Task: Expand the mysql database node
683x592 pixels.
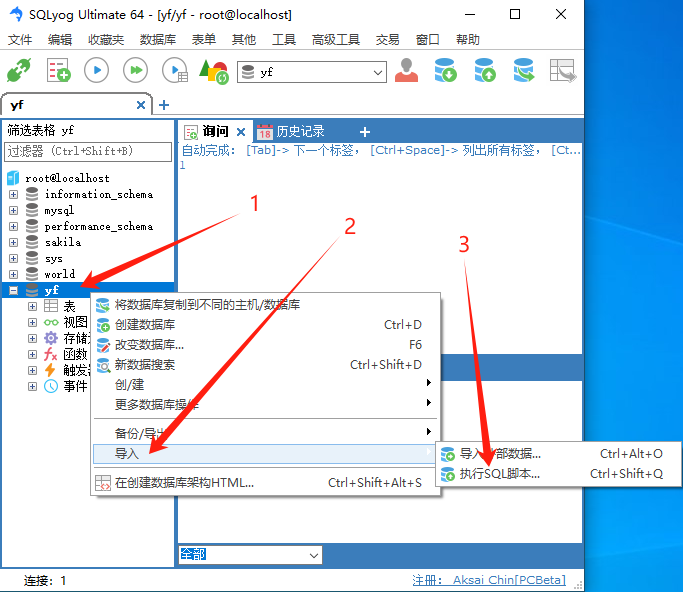Action: (14, 210)
